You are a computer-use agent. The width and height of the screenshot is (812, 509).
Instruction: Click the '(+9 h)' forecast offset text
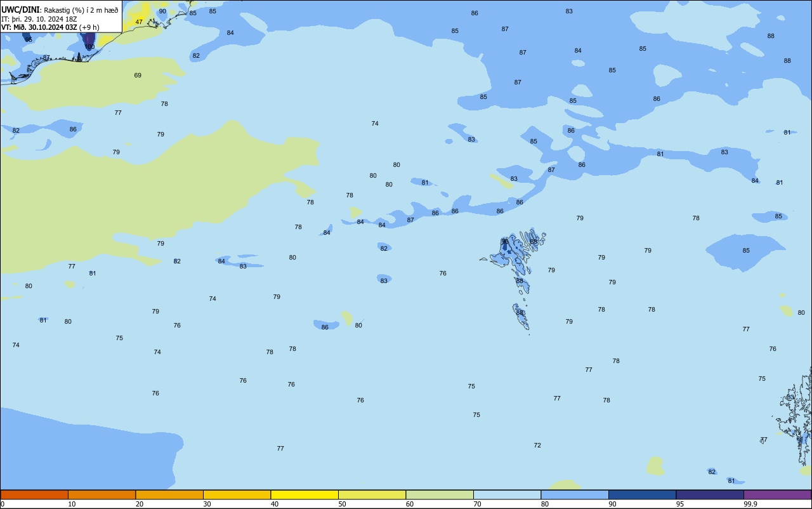tap(89, 27)
